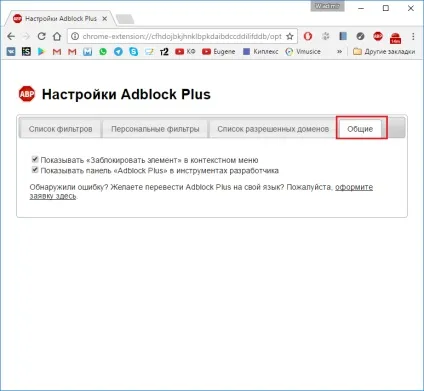Open the T2 bookmark
Viewport: 424px width, 391px height.
pyautogui.click(x=164, y=52)
